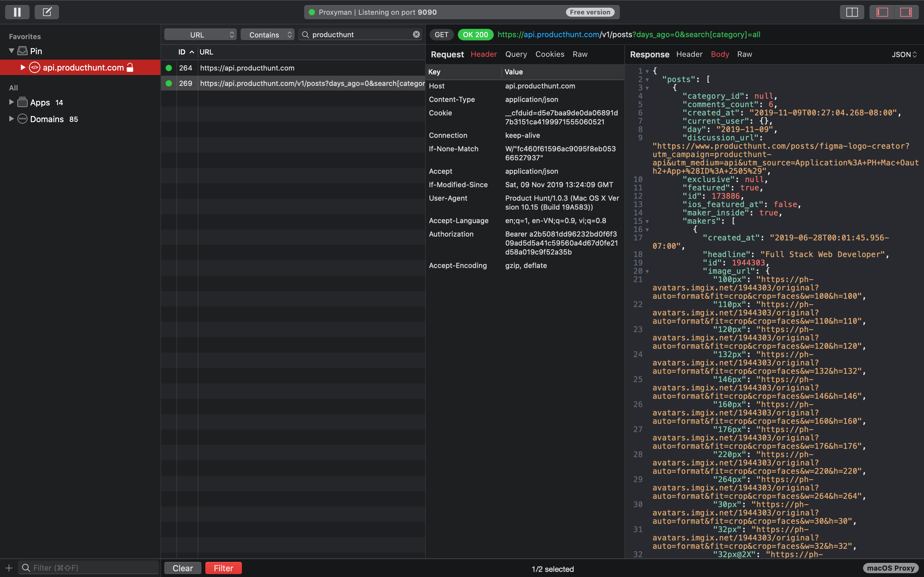Expand the api.producthunt.com tree item
Screen dimensions: 924x577
pos(22,66)
